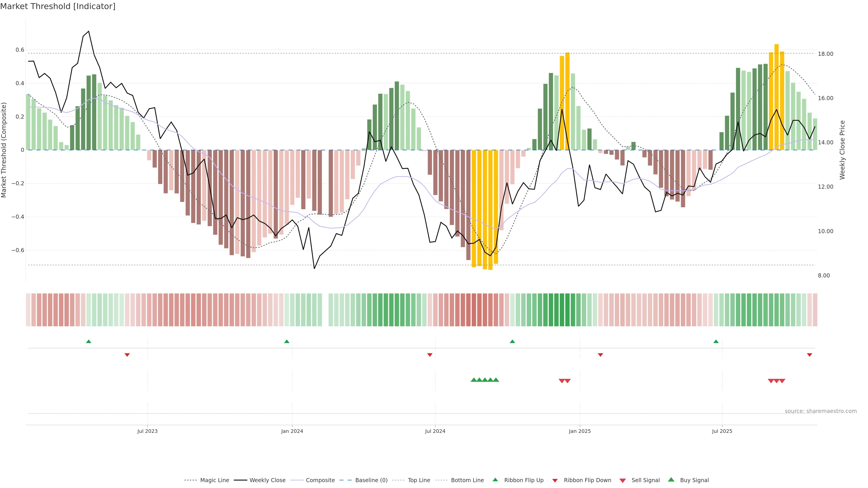
Task: Click the Buy Signal legend icon
Action: click(x=671, y=480)
